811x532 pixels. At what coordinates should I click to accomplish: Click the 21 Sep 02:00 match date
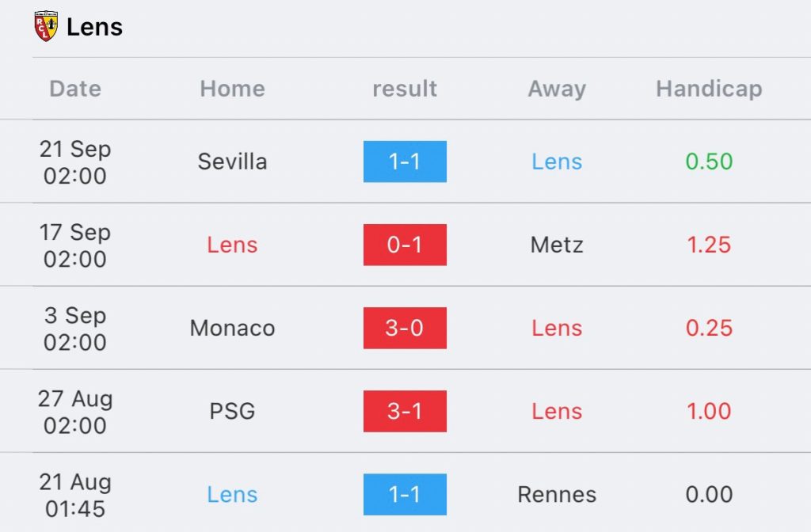coord(75,162)
